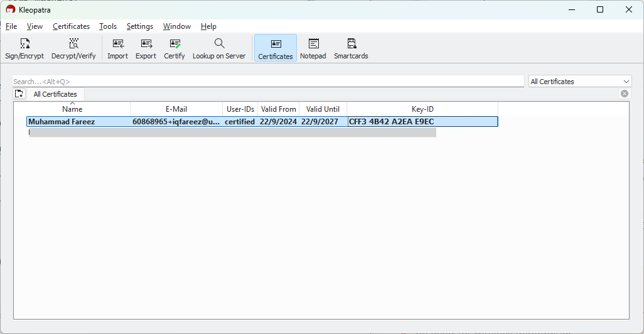Open the Tools menu

[x=107, y=26]
